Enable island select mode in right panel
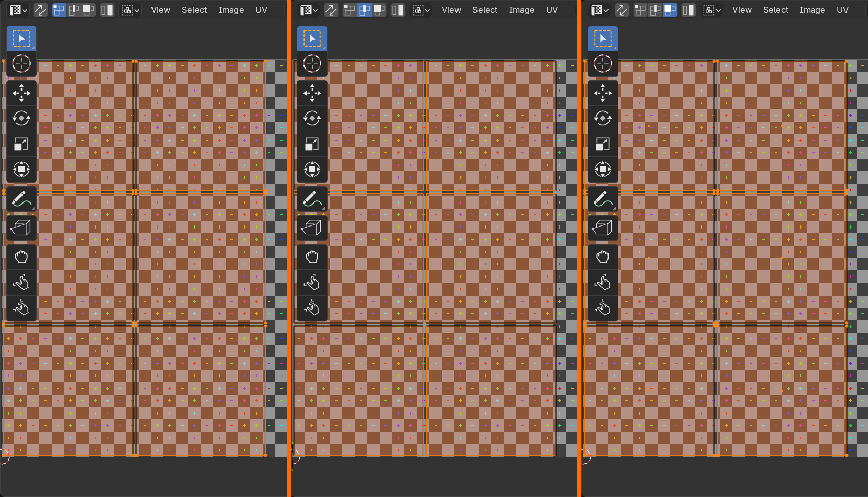 [x=688, y=10]
